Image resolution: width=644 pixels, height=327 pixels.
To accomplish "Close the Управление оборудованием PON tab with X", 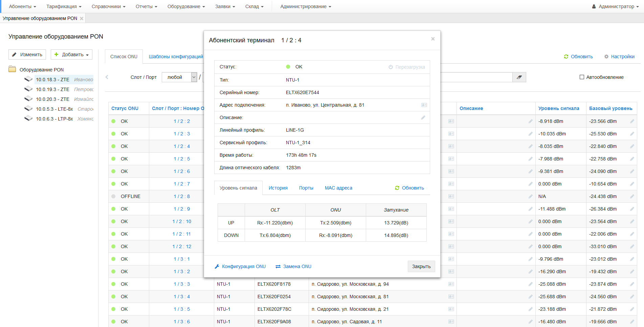I will pos(82,18).
